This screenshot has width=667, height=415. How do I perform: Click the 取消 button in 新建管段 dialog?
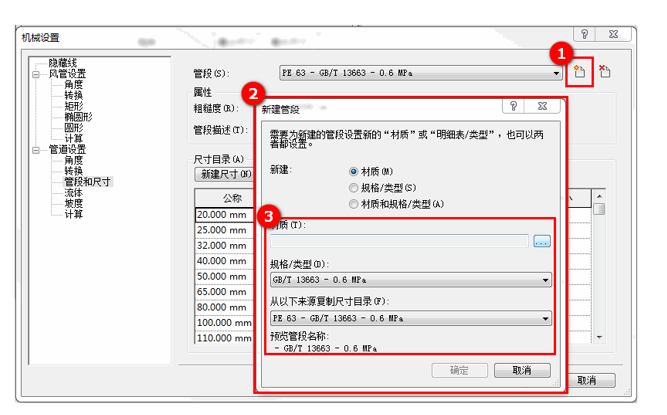[521, 370]
